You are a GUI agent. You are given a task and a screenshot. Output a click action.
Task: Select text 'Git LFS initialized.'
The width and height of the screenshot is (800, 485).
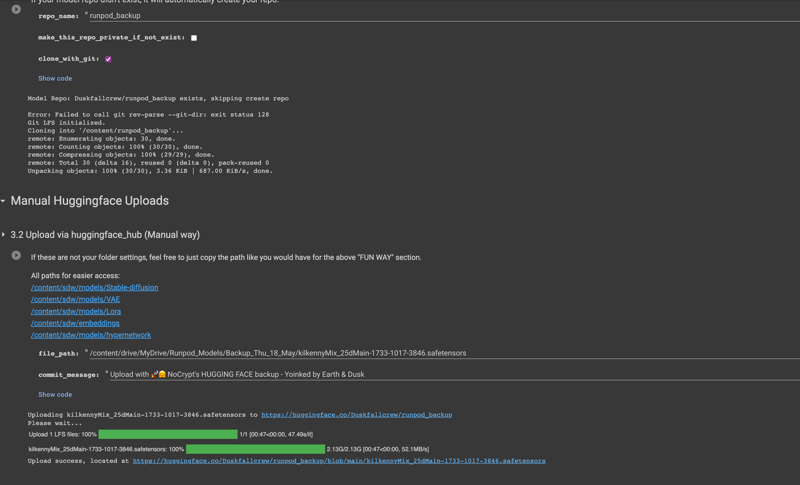[x=66, y=123]
